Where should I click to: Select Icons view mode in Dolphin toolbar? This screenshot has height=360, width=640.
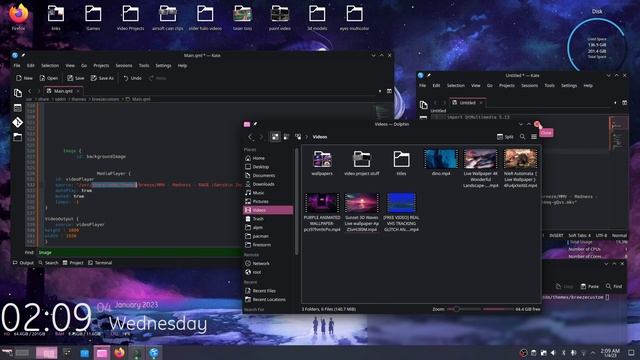click(275, 137)
